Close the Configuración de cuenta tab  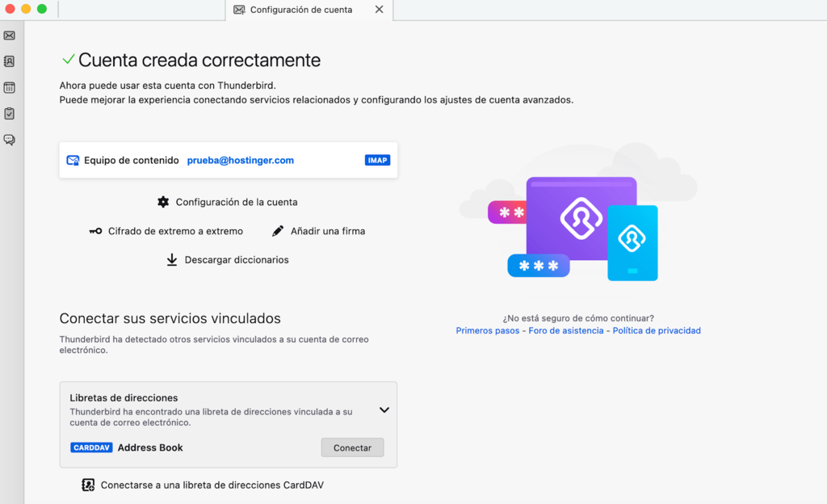coord(380,10)
